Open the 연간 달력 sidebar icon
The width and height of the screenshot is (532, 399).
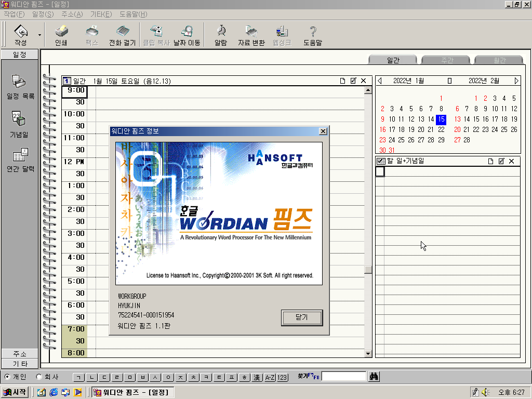20,159
